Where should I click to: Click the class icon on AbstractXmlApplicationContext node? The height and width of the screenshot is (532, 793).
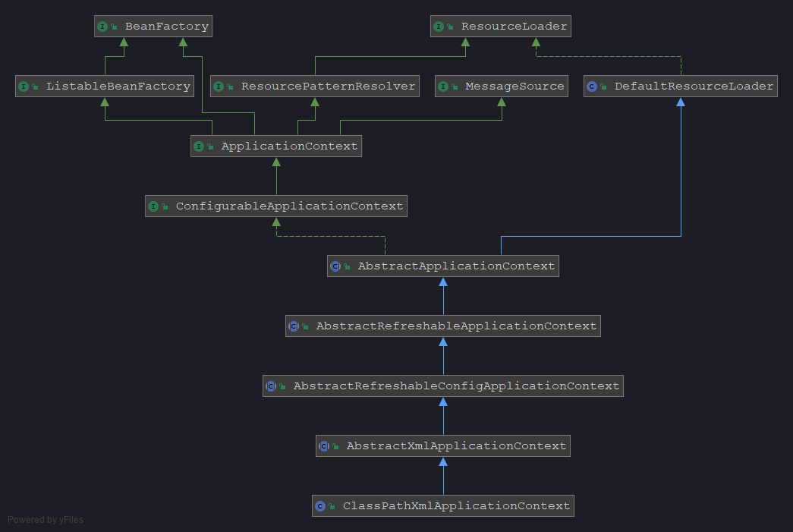(326, 445)
